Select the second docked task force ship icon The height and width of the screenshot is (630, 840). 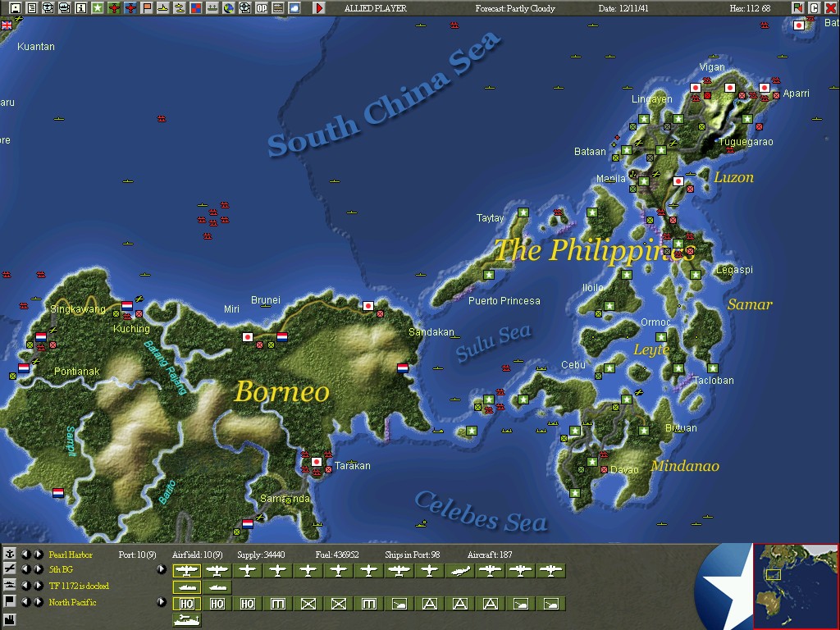(217, 587)
